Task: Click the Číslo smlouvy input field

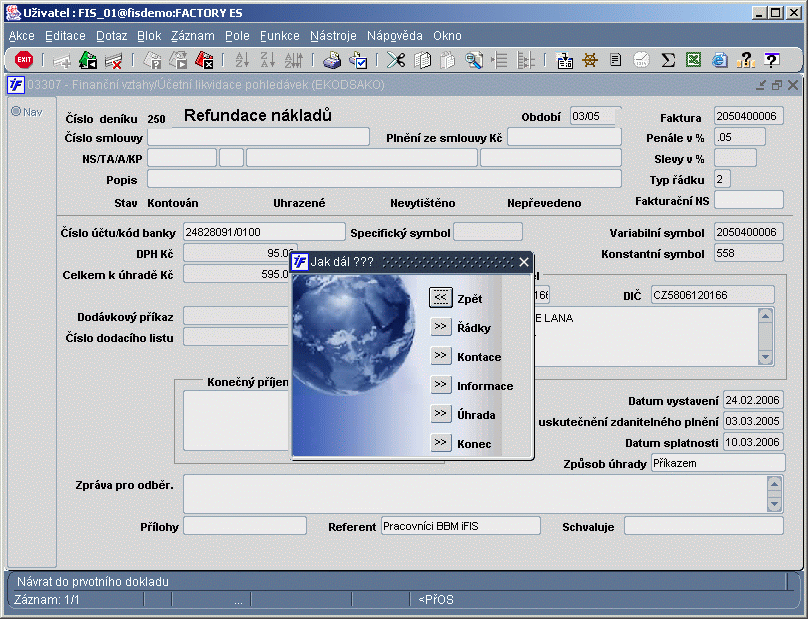Action: tap(259, 137)
